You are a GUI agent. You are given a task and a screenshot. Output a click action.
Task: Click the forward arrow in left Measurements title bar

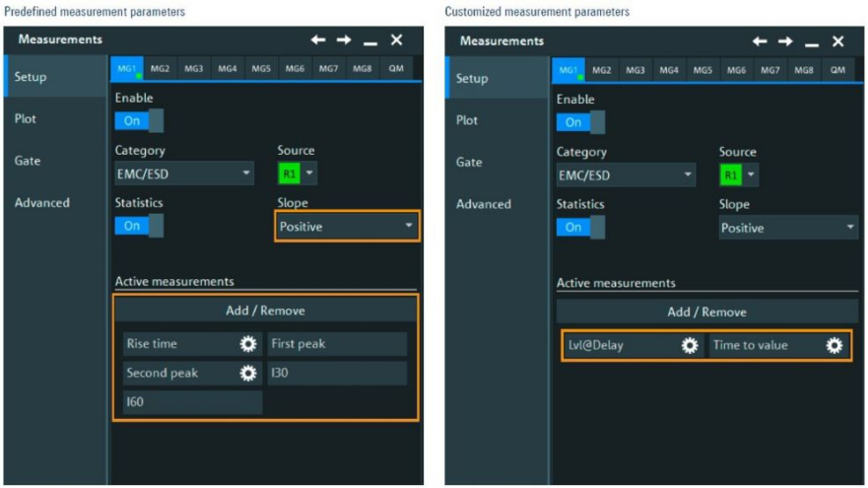pos(344,40)
